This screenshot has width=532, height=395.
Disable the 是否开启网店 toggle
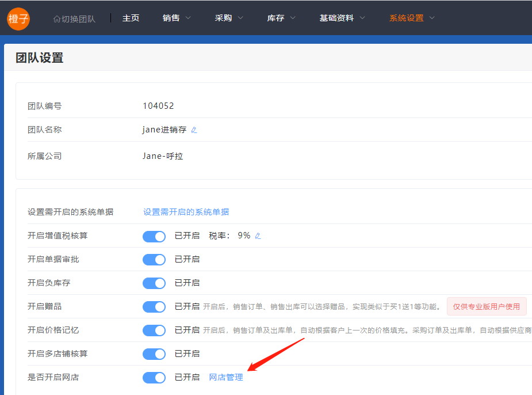pos(154,378)
